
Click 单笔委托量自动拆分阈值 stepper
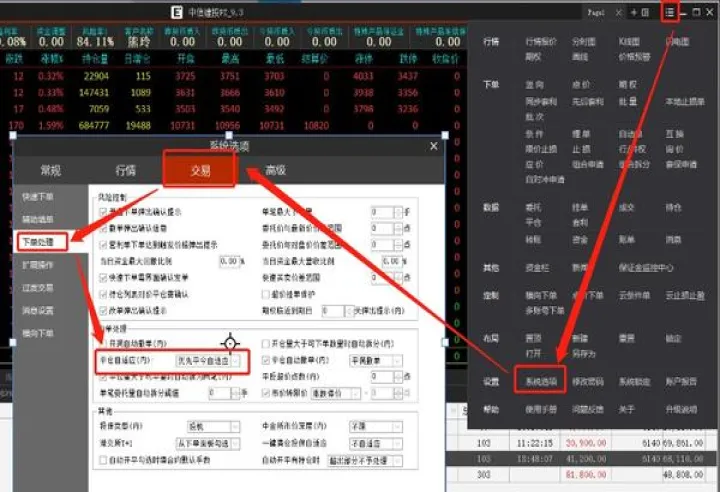tap(224, 393)
